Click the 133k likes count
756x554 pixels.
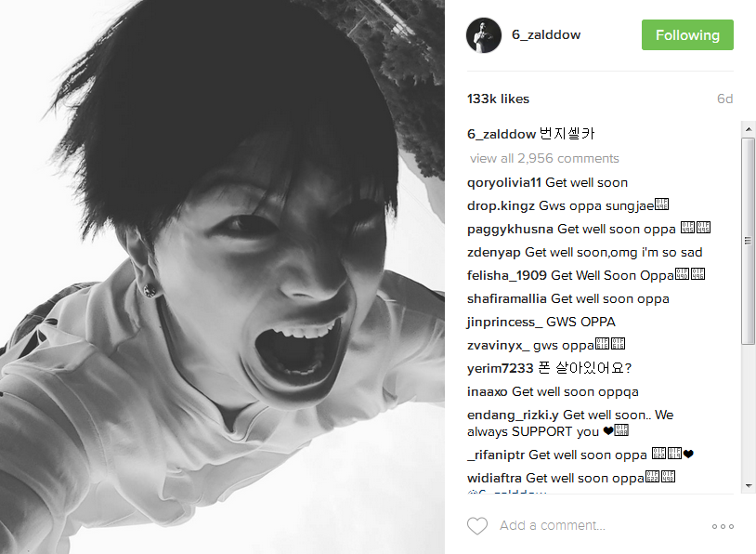[x=498, y=99]
